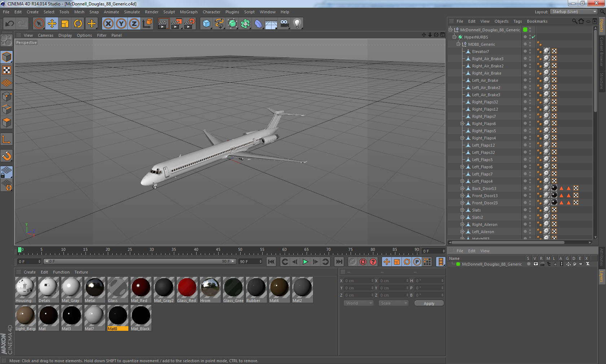Viewport: 606px width, 364px height.
Task: Activate the Scale tool
Action: (65, 24)
